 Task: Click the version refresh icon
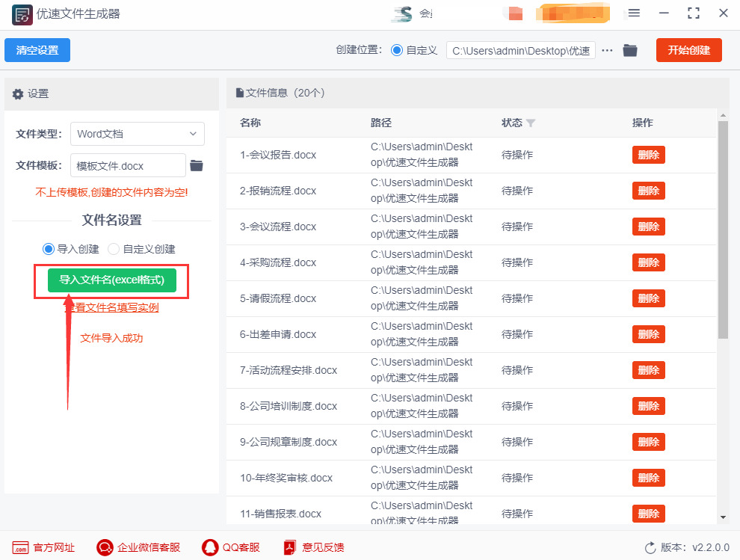(x=650, y=548)
